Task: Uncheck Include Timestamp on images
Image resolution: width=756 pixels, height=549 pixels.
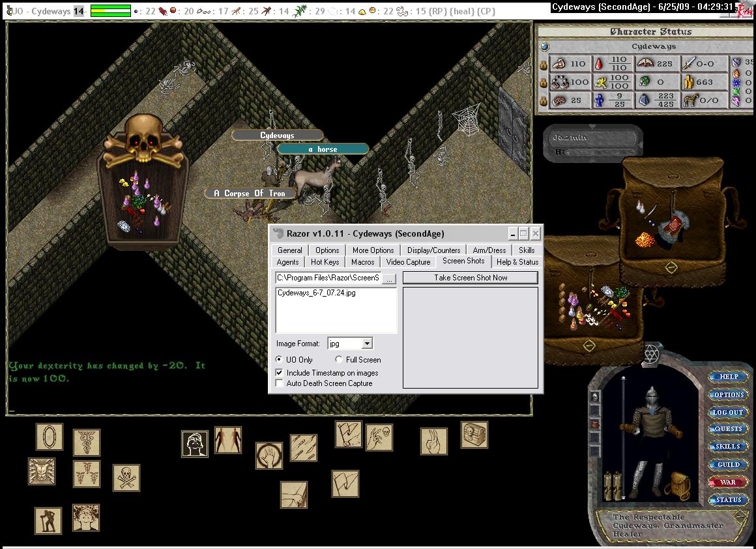Action: pos(280,373)
